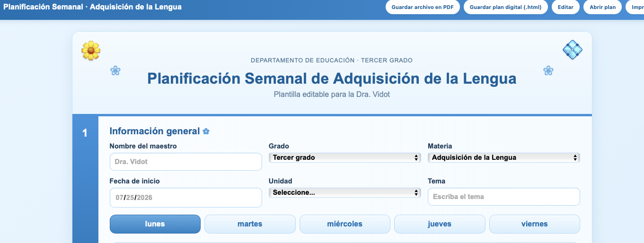This screenshot has width=644, height=243.
Task: Expand the Unidad Seleccione dropdown
Action: point(345,192)
